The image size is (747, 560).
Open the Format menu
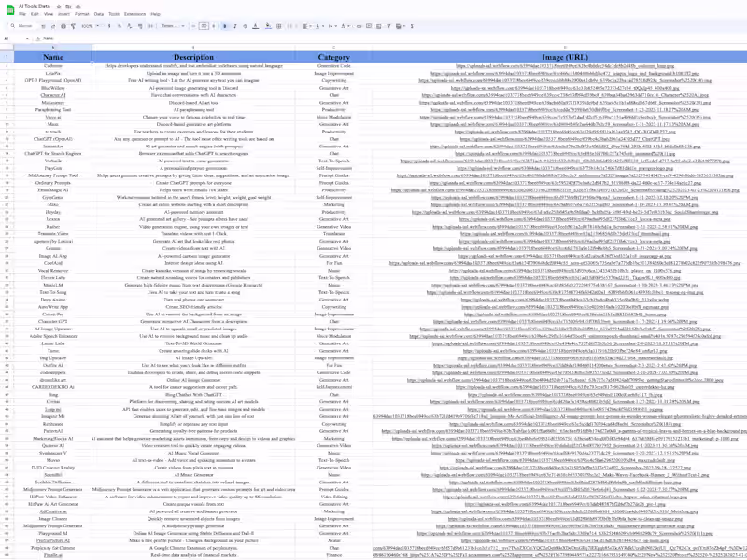[x=82, y=14]
